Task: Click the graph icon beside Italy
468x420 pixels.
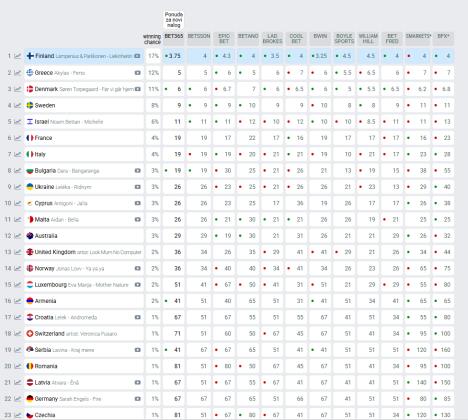Action: click(17, 154)
